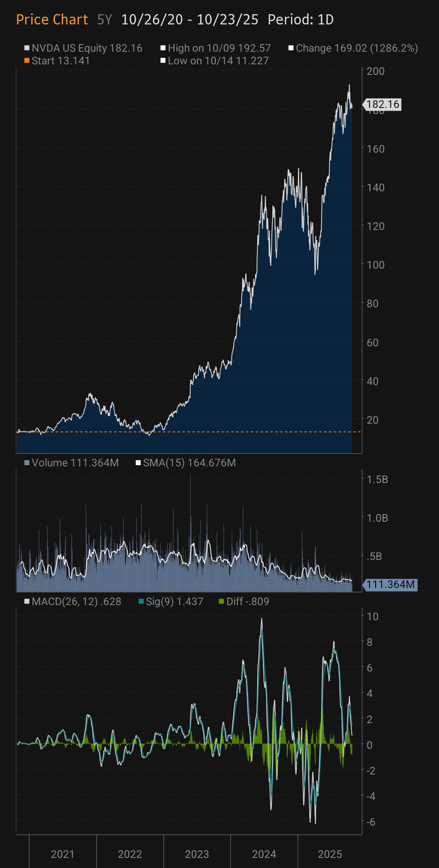Click the 2024 year on time axis
Screen dimensions: 439x868
(x=264, y=854)
